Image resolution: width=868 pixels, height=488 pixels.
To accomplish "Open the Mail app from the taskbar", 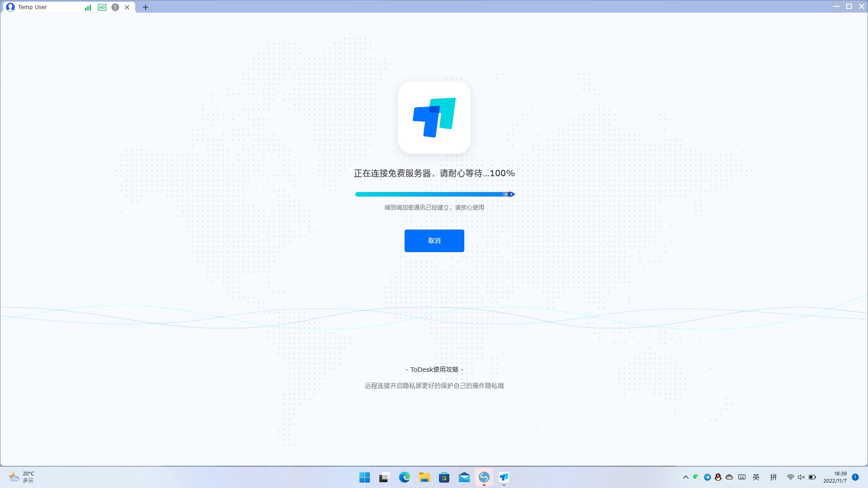I will tap(464, 477).
